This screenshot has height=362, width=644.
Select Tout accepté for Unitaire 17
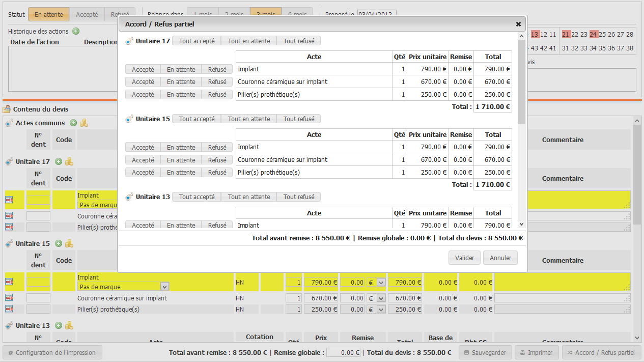[197, 41]
